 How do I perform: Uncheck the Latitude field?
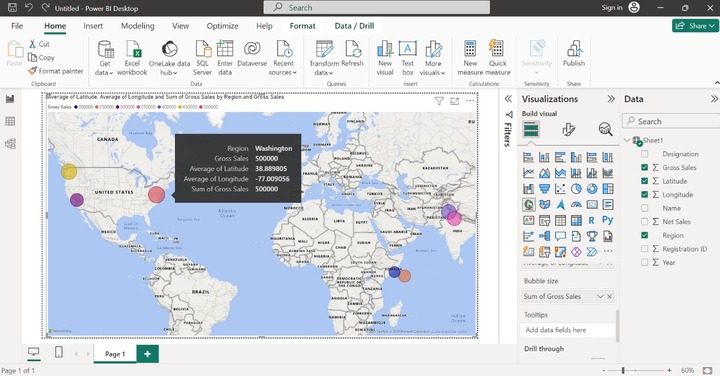pyautogui.click(x=645, y=181)
